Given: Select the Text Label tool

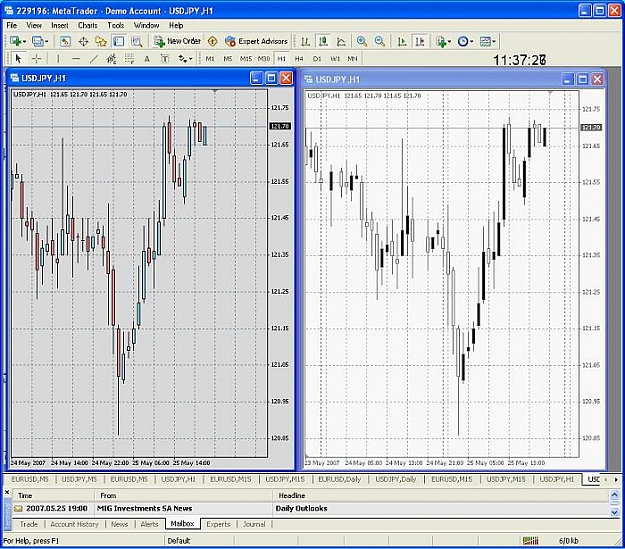Looking at the screenshot, I should [x=165, y=59].
